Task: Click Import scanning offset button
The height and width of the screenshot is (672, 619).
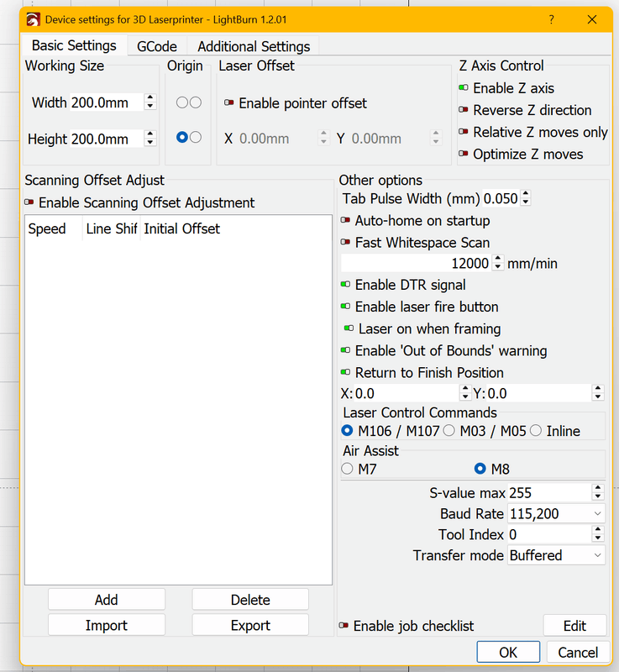Action: (x=107, y=625)
